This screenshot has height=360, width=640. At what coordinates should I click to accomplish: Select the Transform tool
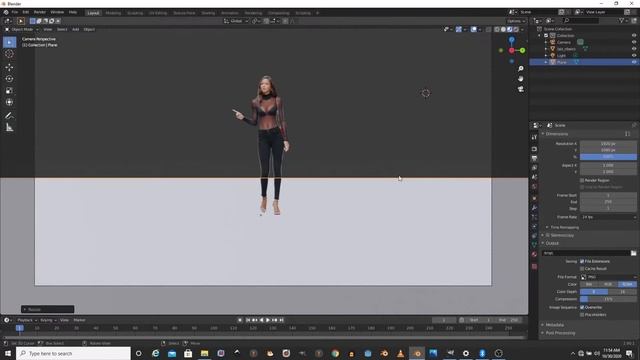click(9, 102)
